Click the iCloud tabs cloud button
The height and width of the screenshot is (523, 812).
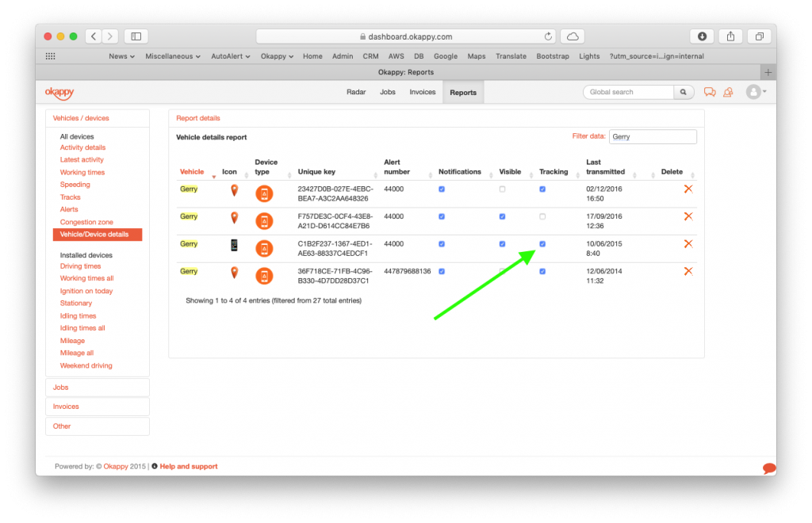tap(573, 36)
